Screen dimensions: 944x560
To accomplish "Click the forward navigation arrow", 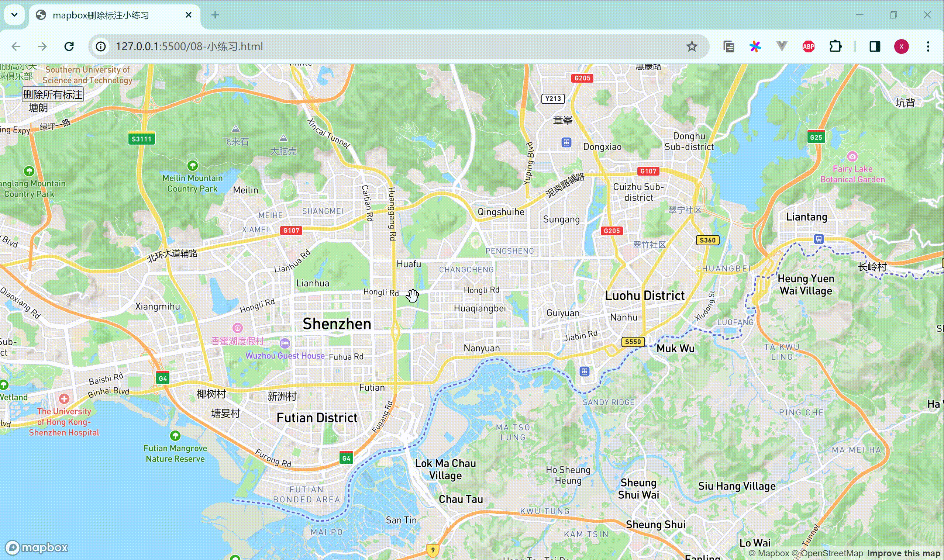I will click(x=42, y=46).
